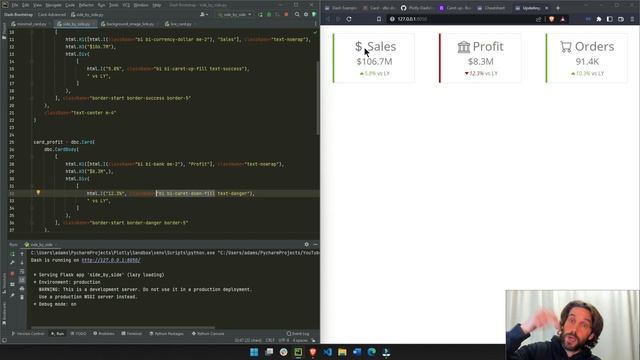This screenshot has width=640, height=360.
Task: Open the Version Control tool window
Action: click(x=27, y=334)
